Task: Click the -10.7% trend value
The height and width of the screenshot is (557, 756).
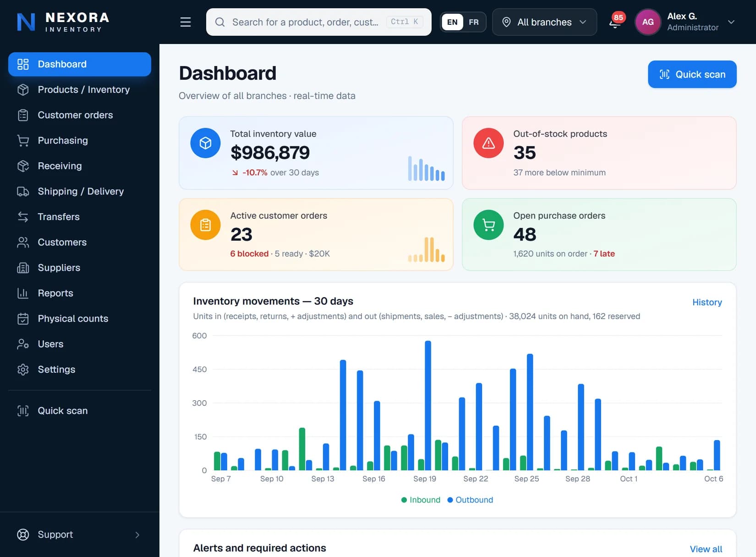Action: coord(255,172)
